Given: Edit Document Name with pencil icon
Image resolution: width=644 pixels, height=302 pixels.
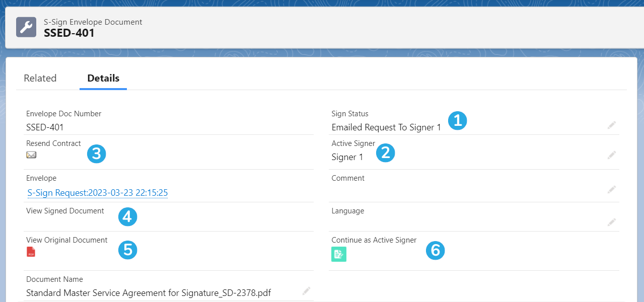Looking at the screenshot, I should pos(306,290).
